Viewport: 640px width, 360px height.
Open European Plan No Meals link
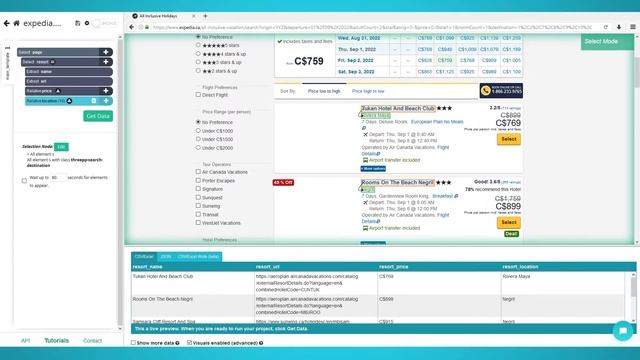(437, 122)
